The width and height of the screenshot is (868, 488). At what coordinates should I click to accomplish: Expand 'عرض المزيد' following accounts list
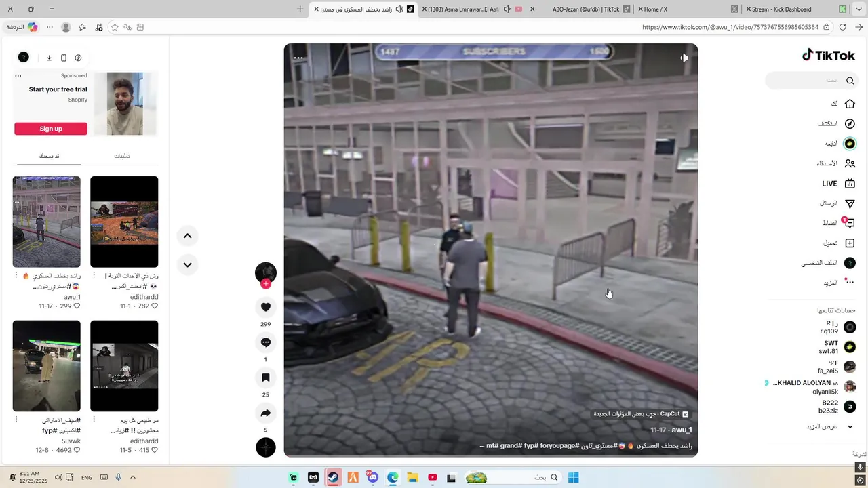[x=830, y=427]
